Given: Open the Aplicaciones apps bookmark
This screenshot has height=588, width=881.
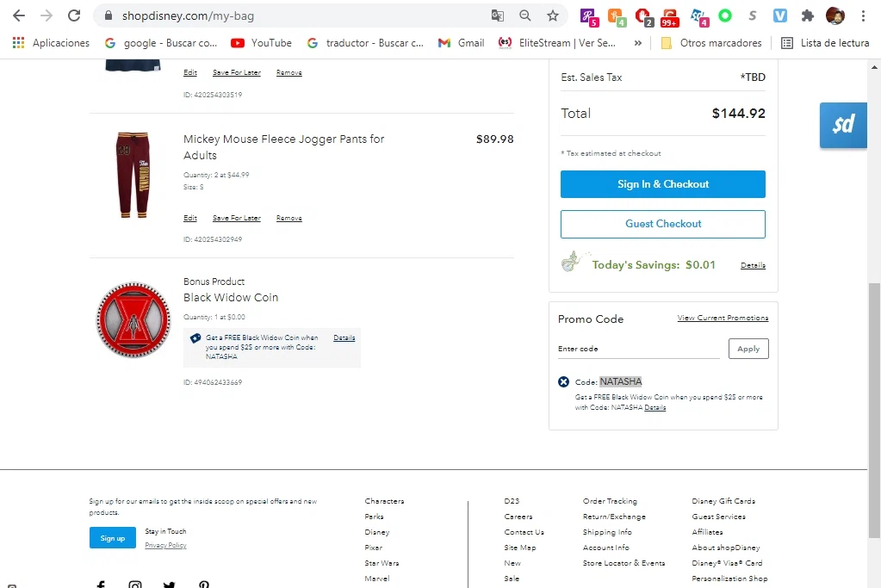Looking at the screenshot, I should (51, 43).
